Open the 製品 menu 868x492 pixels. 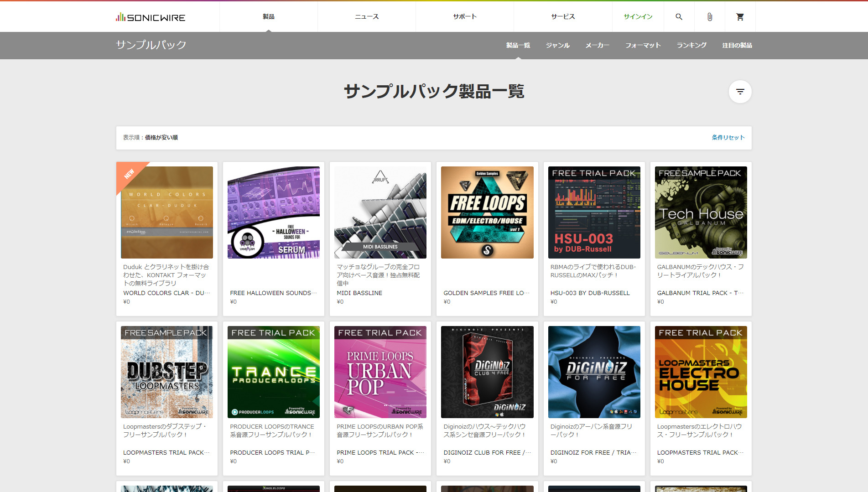tap(269, 17)
